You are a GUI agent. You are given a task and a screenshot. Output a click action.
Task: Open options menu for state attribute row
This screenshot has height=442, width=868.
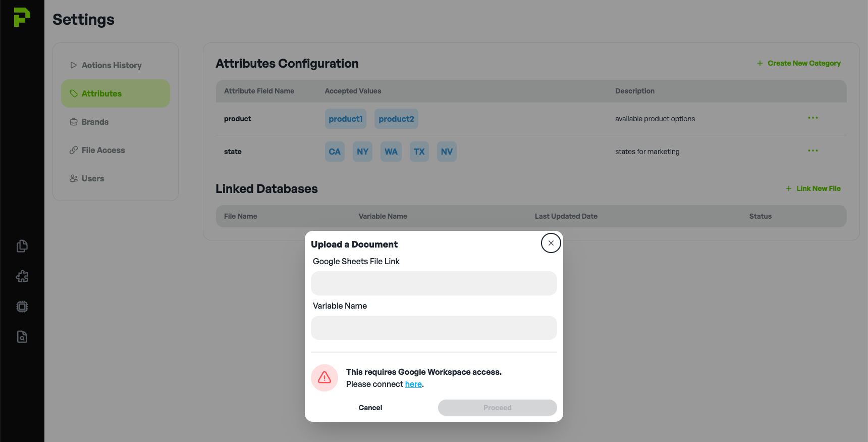click(812, 151)
